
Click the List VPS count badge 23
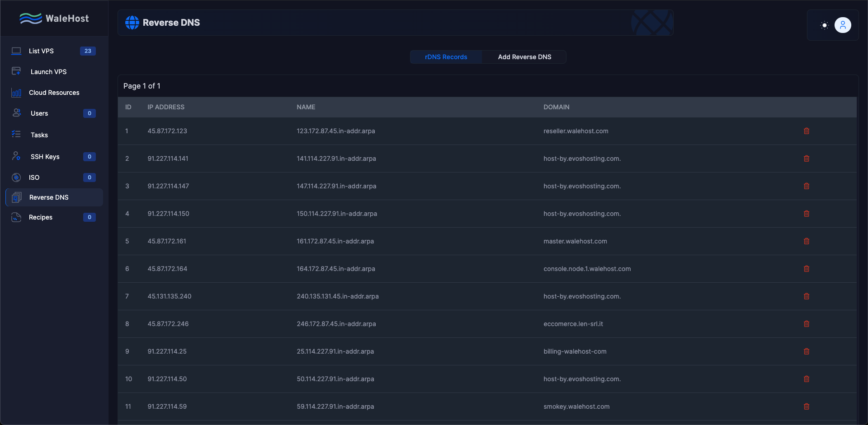pos(88,51)
